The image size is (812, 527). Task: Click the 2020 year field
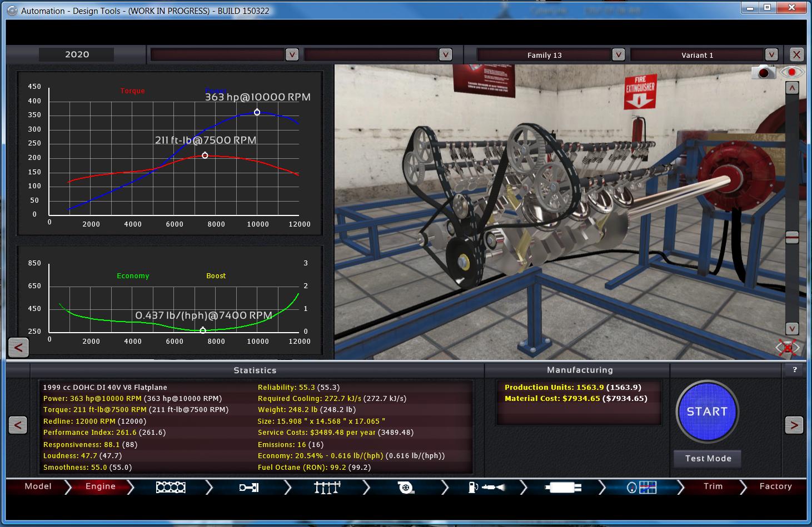(x=77, y=54)
